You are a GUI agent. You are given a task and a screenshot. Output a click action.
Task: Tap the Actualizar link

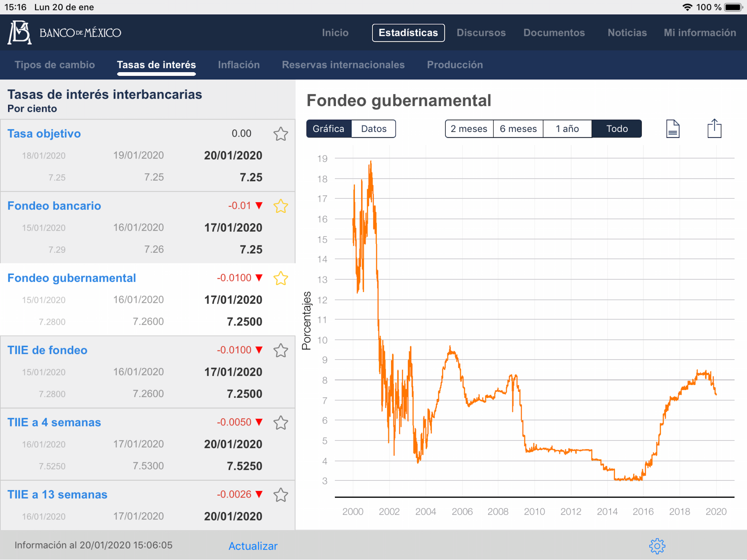point(253,546)
